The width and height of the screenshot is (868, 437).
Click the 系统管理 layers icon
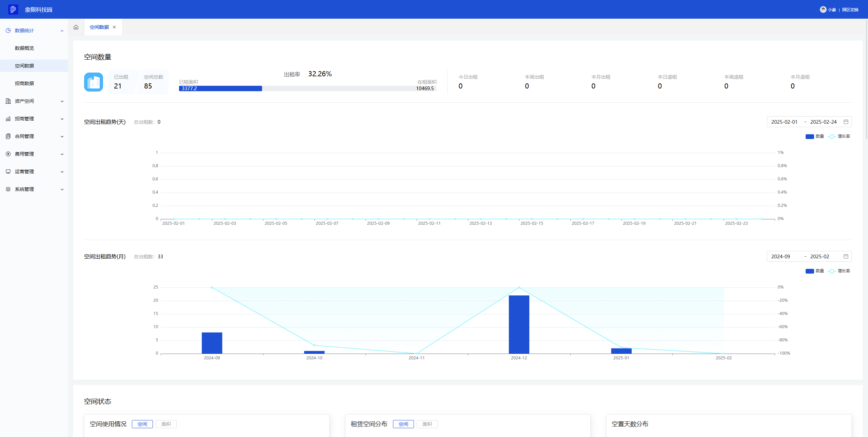click(x=8, y=189)
